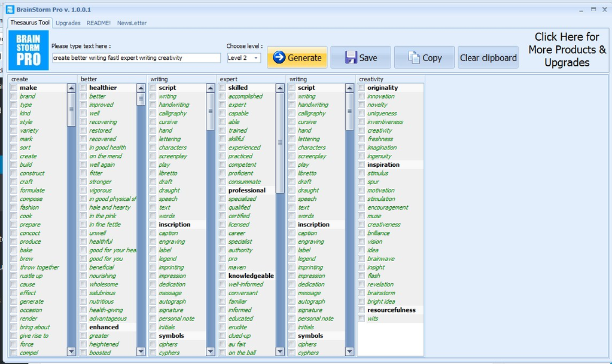Minimize the BrainStorm Pro window
The width and height of the screenshot is (612, 364).
pos(581,10)
